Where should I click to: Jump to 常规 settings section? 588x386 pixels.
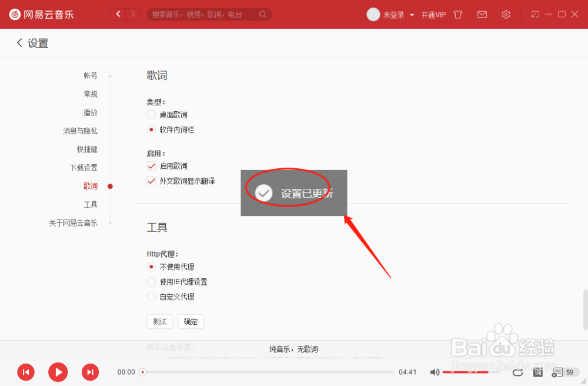coord(91,94)
